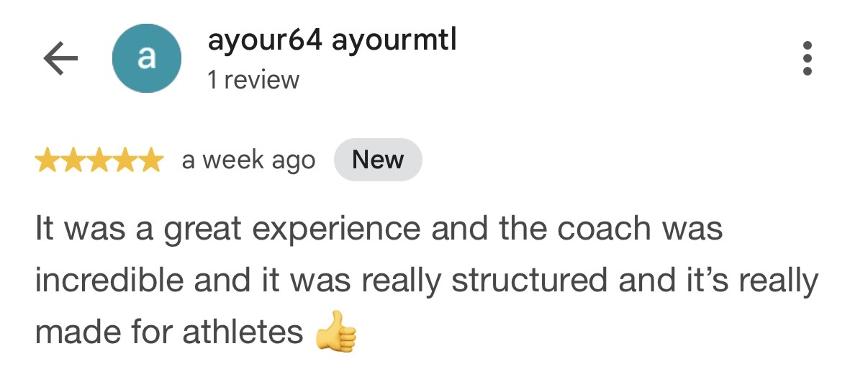Go back using the left arrow

point(60,59)
